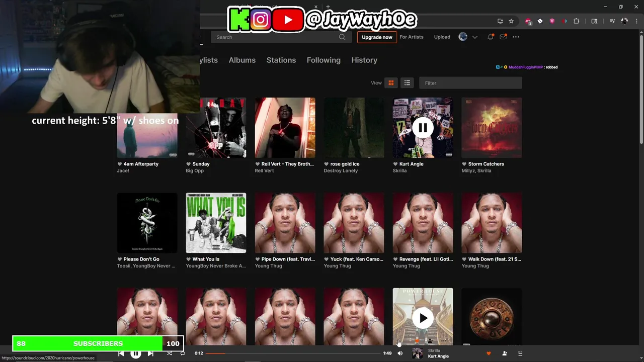Open Revenge (feat. Lil Goti... title
This screenshot has width=644, height=362.
426,259
